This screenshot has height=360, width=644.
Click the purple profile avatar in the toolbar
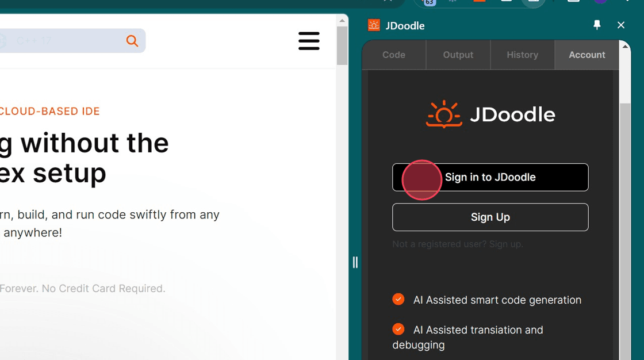click(x=600, y=2)
